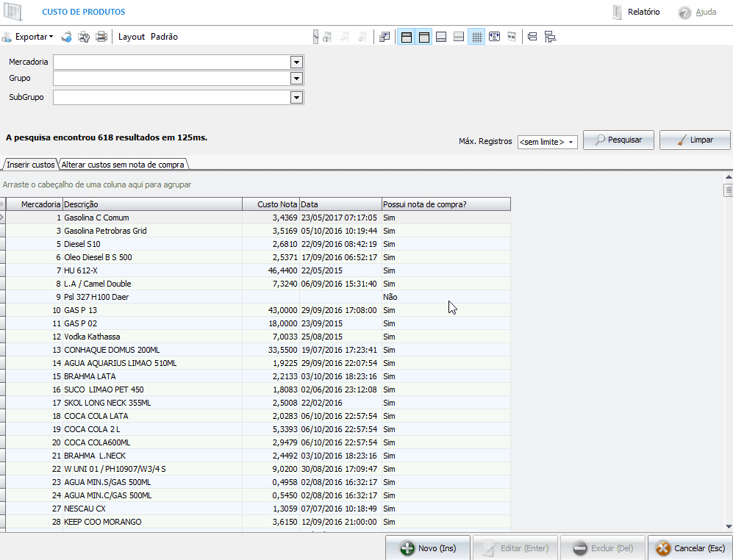Select the Psl 327 H100 Daer row

click(258, 297)
